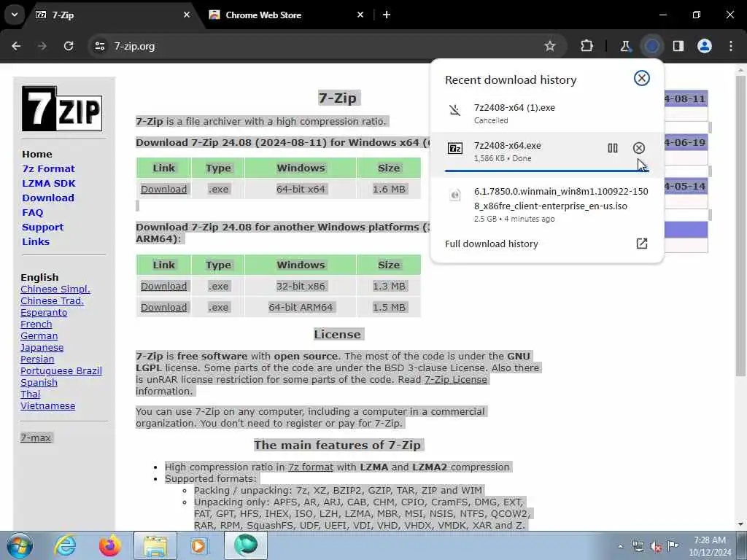Switch language to Portuguese Brazil

(61, 371)
